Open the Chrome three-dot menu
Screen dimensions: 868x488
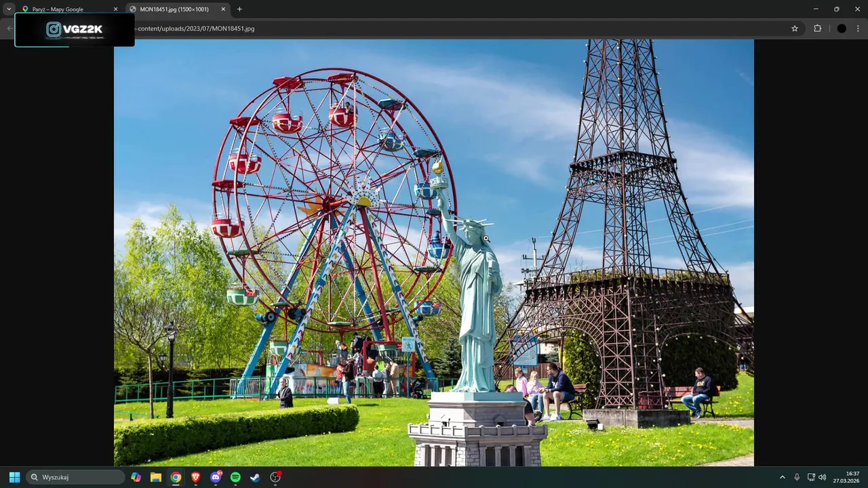tap(859, 28)
